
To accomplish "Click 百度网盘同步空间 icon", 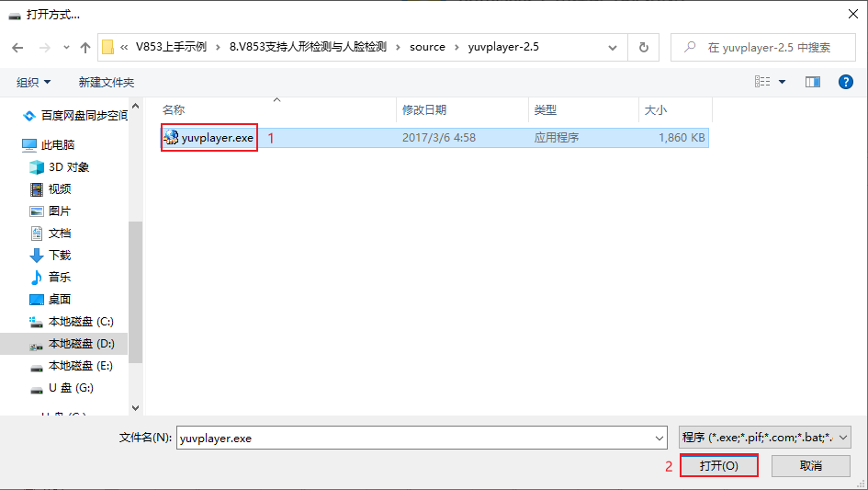I will (29, 116).
